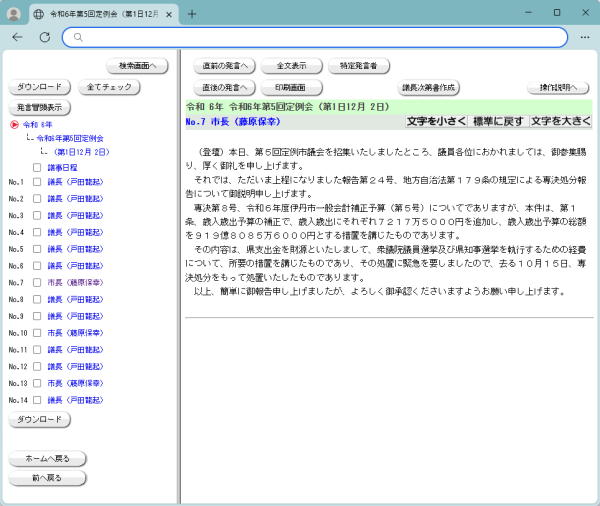Open No.7 市長(藤原保幸) link in list
600x506 pixels.
[x=75, y=282]
